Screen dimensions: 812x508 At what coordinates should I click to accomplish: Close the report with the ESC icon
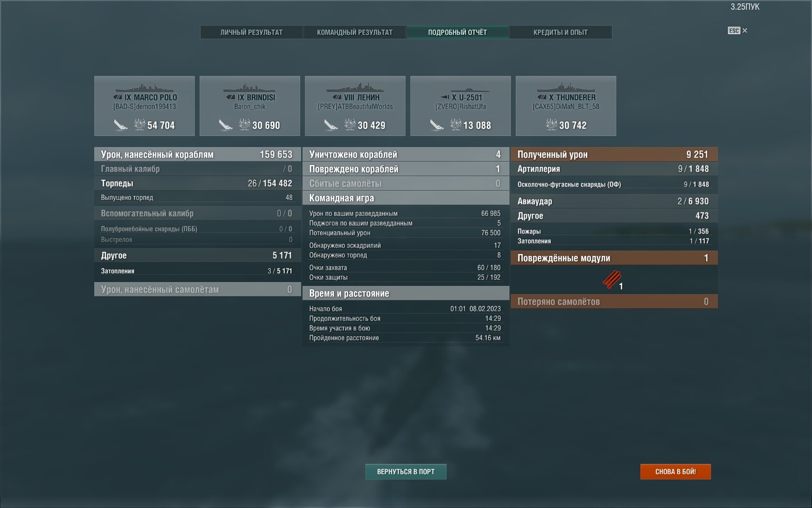738,30
